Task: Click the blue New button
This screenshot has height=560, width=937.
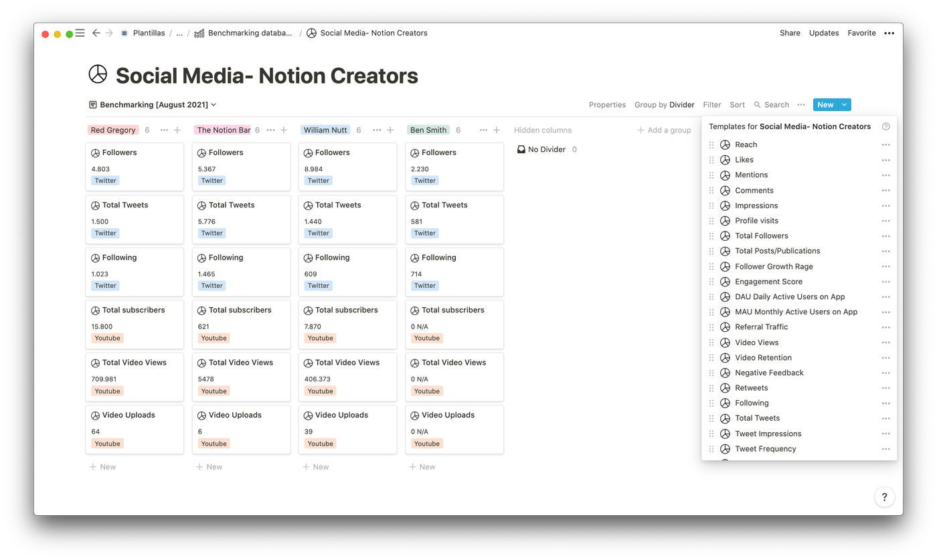Action: point(825,104)
